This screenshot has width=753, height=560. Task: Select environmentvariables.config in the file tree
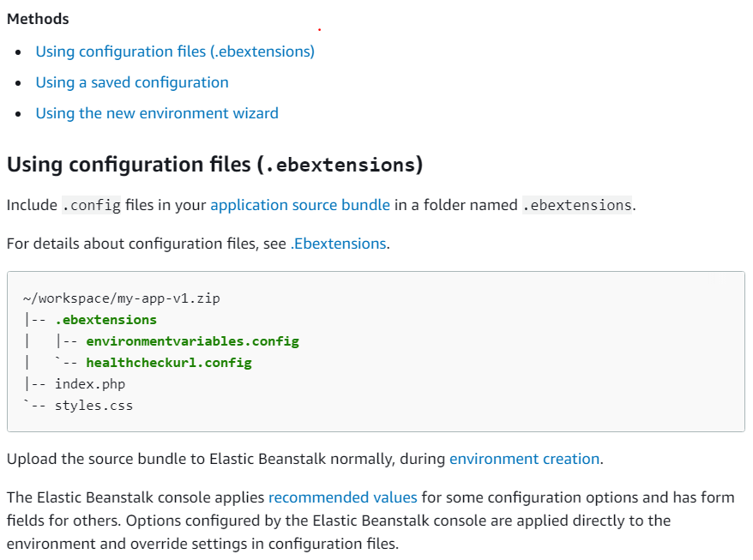[x=192, y=341]
